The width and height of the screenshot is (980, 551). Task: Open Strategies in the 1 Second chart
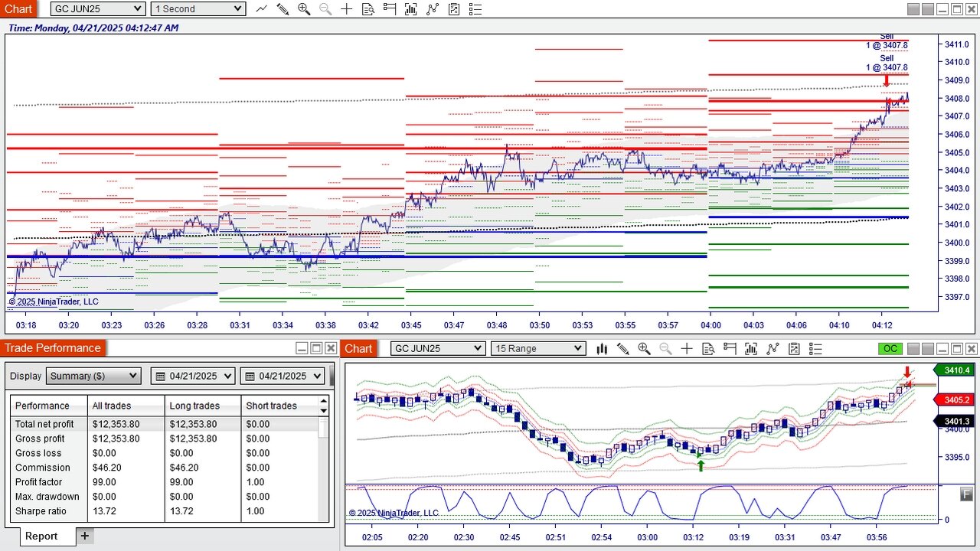coord(433,9)
